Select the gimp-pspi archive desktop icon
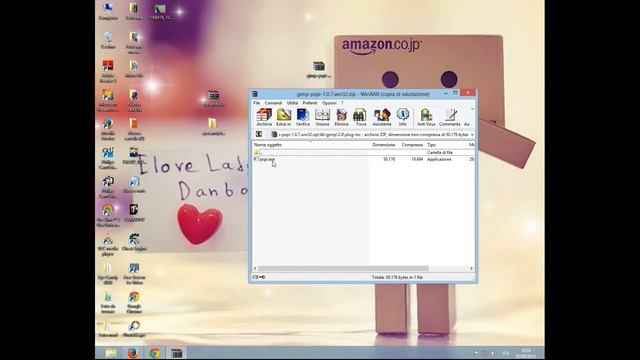 tap(318, 70)
